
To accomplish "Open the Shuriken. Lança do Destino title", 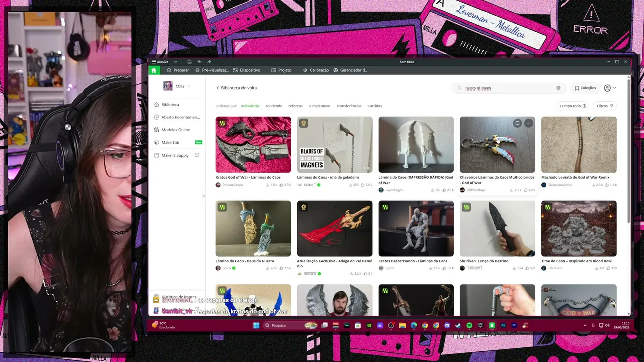I will [x=484, y=261].
